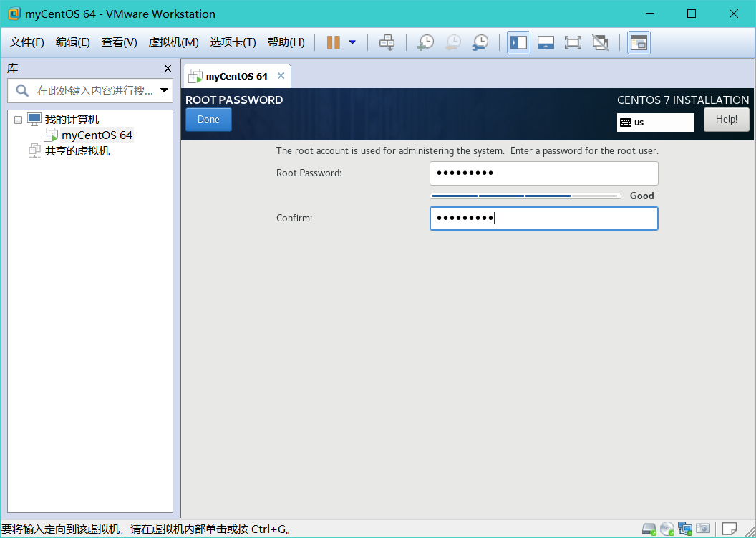This screenshot has width=756, height=538.
Task: Focus the Confirm password field
Action: coord(544,218)
